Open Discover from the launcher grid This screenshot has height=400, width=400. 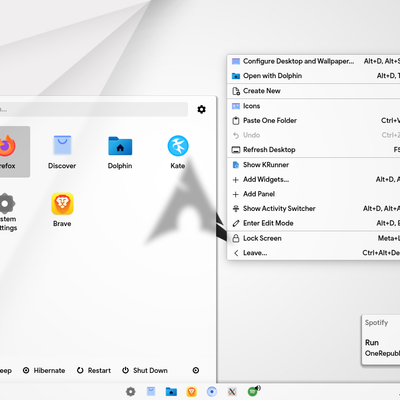click(x=62, y=152)
